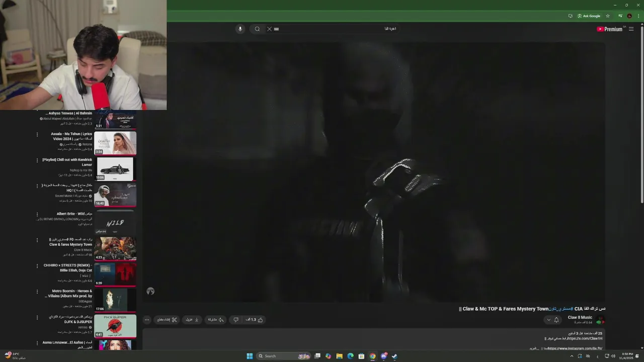The width and height of the screenshot is (644, 362).
Task: Click the channel watermark in video corner
Action: click(150, 291)
